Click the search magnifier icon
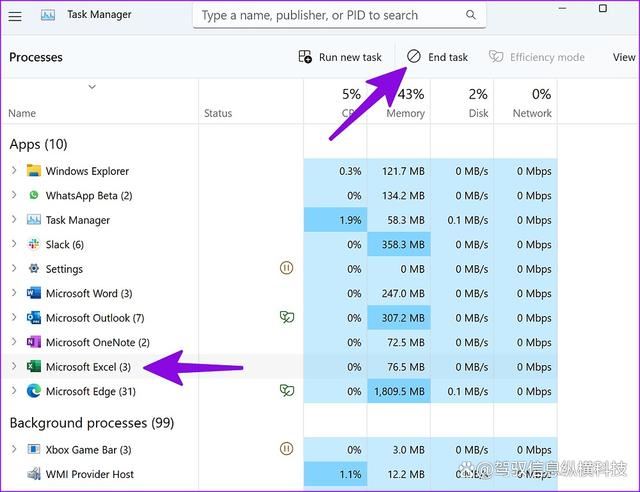The image size is (640, 492). (x=471, y=15)
